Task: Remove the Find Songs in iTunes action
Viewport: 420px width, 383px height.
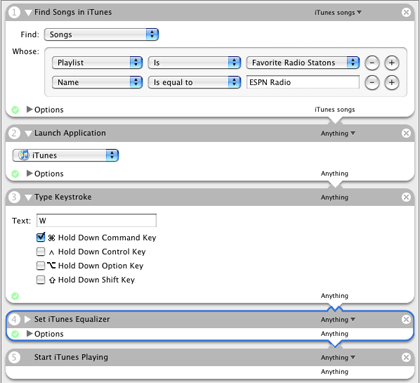Action: [406, 12]
